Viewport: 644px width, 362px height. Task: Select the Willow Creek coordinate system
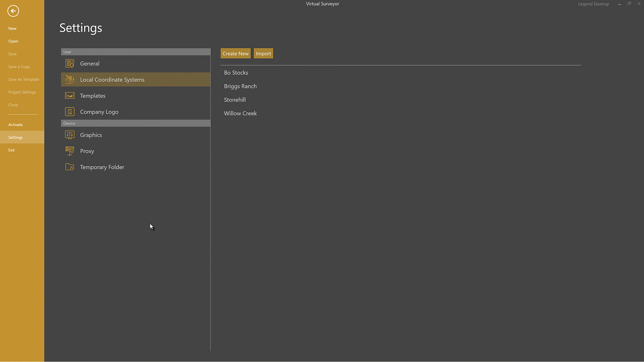240,113
